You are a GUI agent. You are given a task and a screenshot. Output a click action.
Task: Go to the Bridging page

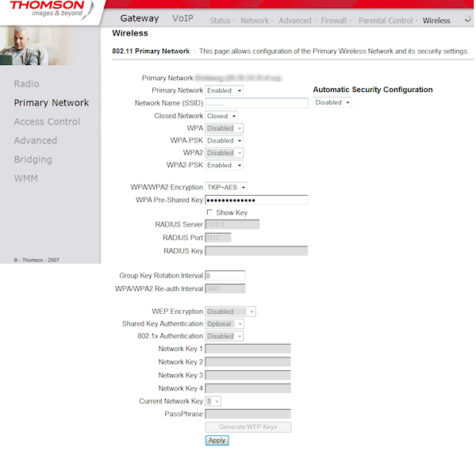click(33, 159)
